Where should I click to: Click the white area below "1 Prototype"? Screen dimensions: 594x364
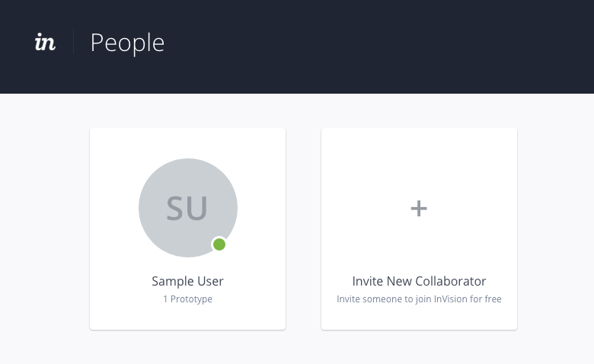coord(187,318)
